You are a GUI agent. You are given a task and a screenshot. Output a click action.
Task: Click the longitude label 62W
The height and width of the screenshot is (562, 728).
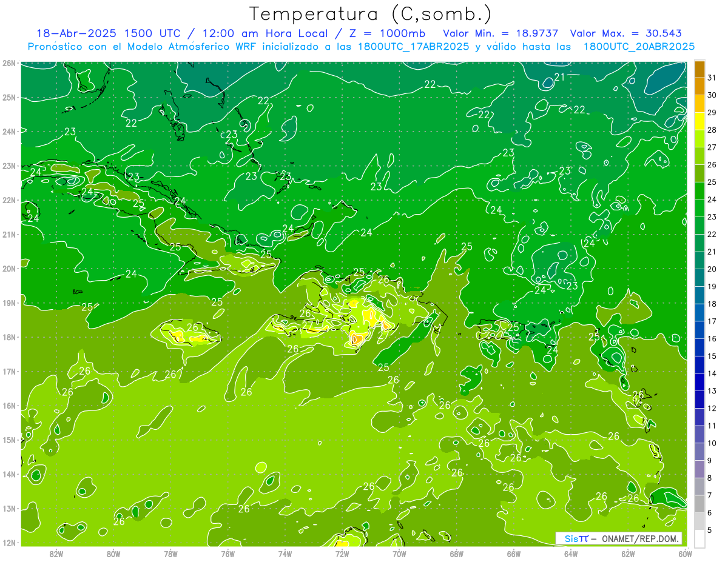coord(628,553)
